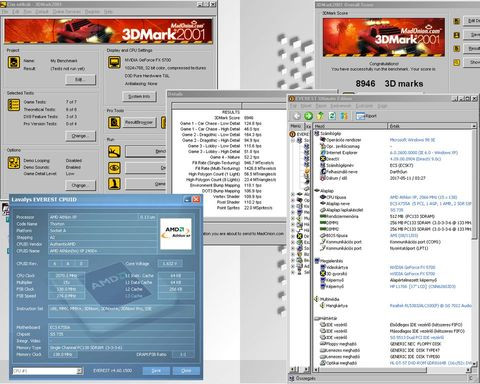Viewport: 480px width, 384px height.
Task: Click the Benchmark run button
Action: [146, 151]
